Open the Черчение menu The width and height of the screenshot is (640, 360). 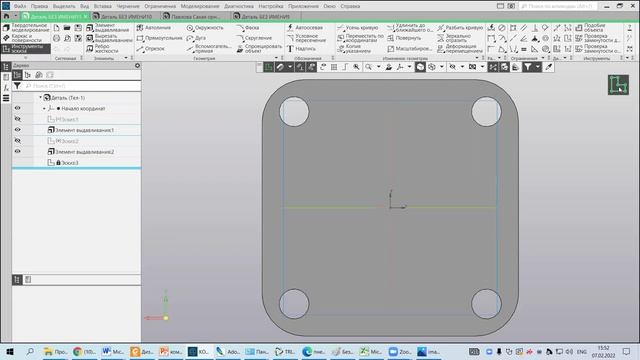pos(128,6)
